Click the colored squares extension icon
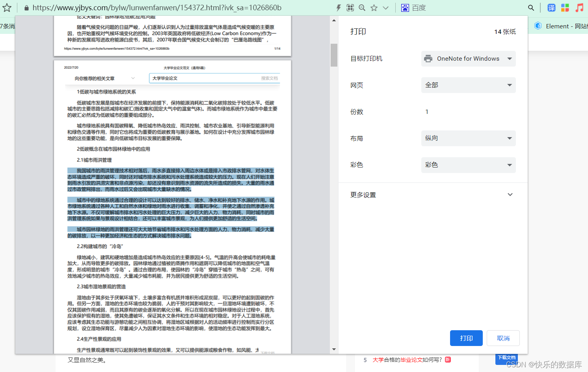Image resolution: width=588 pixels, height=372 pixels. (565, 7)
